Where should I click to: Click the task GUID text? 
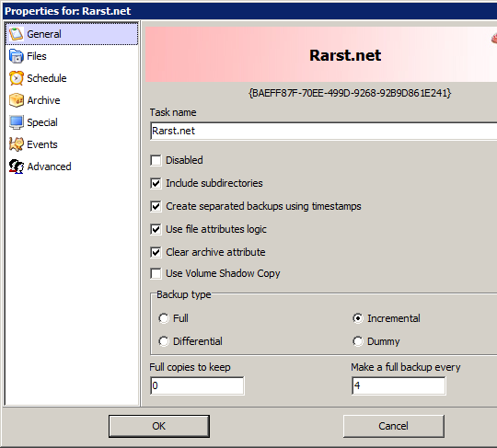350,93
